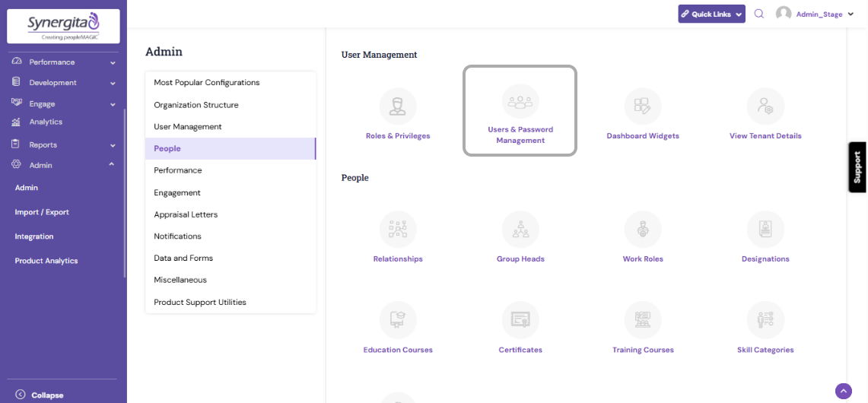
Task: Click the Roles & Privileges label
Action: (398, 135)
